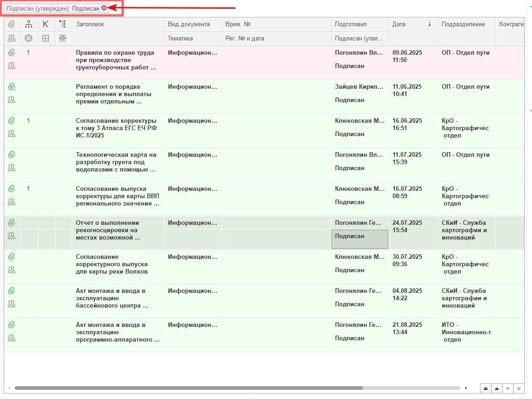Image resolution: width=532 pixels, height=400 pixels.
Task: Click the right arrow of the horizontal scrollbar
Action: pos(466,388)
